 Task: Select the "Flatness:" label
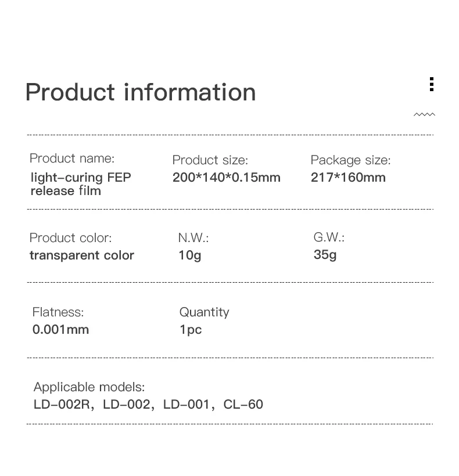(58, 312)
